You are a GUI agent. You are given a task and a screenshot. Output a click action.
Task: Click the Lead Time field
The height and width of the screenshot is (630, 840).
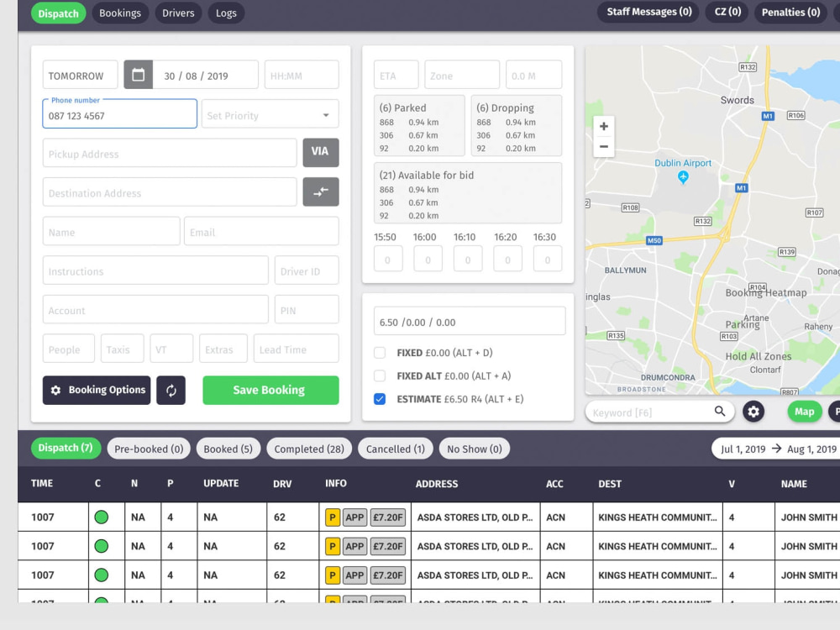tap(297, 349)
